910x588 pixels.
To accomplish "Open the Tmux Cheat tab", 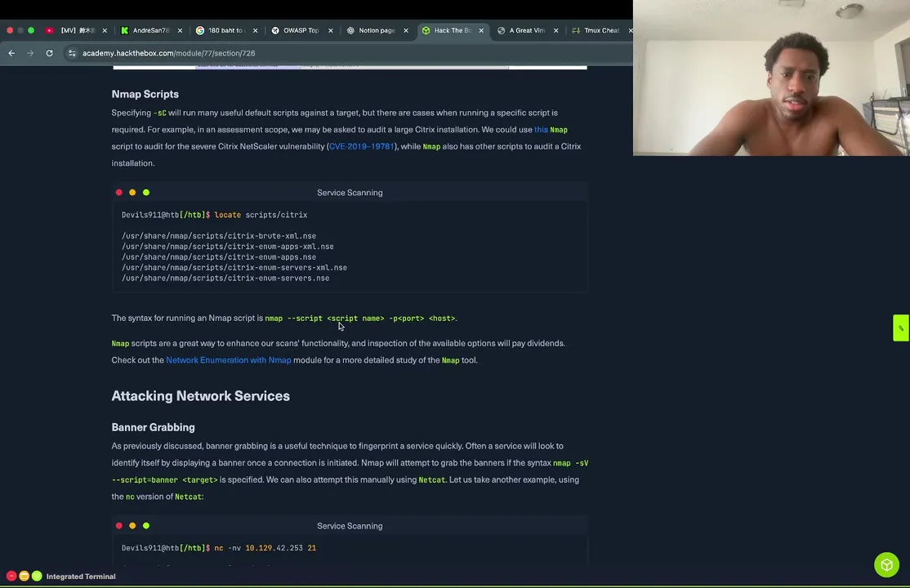I will 602,30.
